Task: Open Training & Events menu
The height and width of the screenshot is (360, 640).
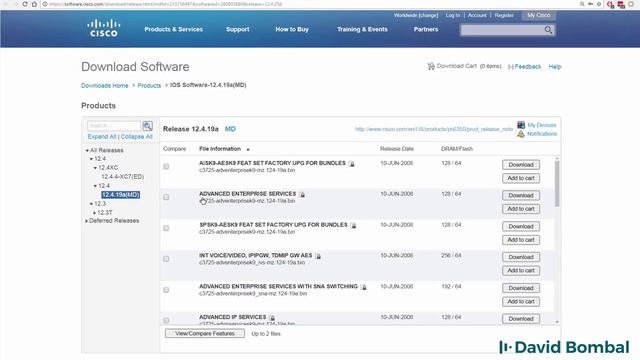Action: tap(362, 29)
